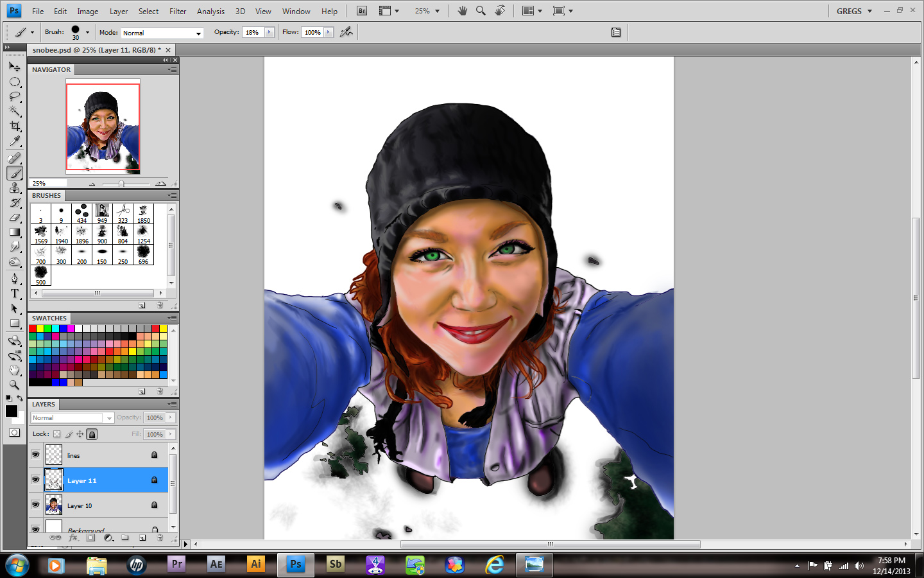Click the red swatch in Swatches

[33, 328]
